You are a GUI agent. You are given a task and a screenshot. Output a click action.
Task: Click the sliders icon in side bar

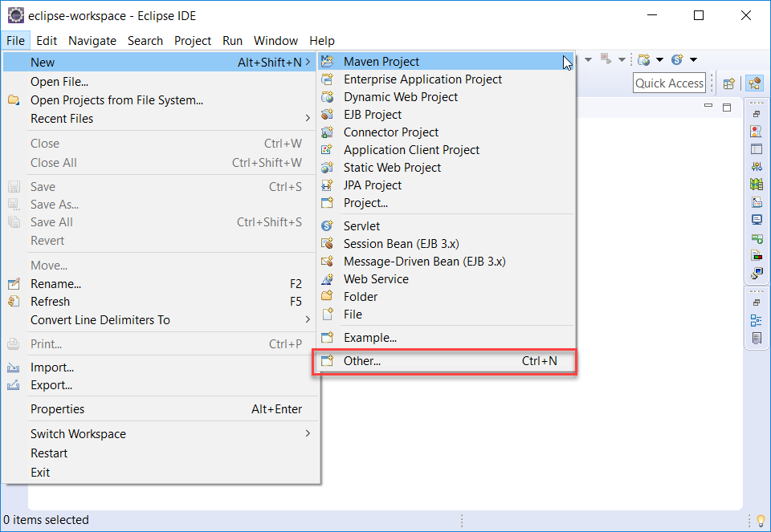point(757,167)
